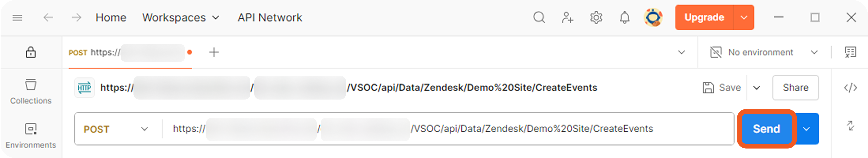Click the invite collaborators icon
The image size is (868, 158).
click(567, 17)
